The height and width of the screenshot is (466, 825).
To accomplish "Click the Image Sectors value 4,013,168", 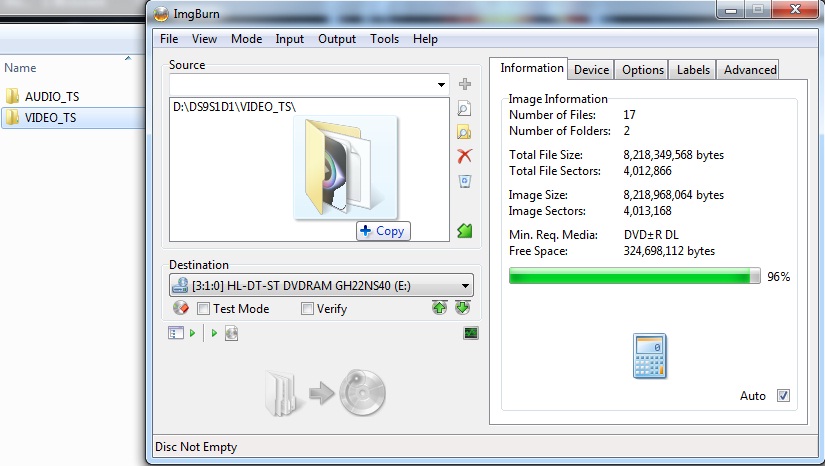I will point(648,211).
